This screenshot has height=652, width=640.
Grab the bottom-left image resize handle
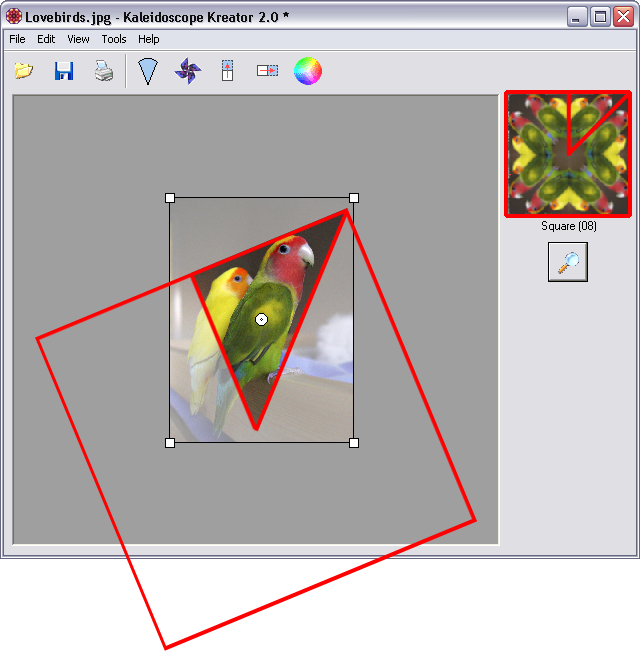pyautogui.click(x=170, y=443)
